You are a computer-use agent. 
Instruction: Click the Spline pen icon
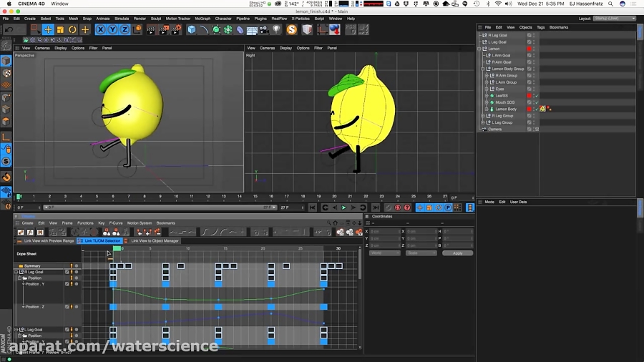coord(204,29)
